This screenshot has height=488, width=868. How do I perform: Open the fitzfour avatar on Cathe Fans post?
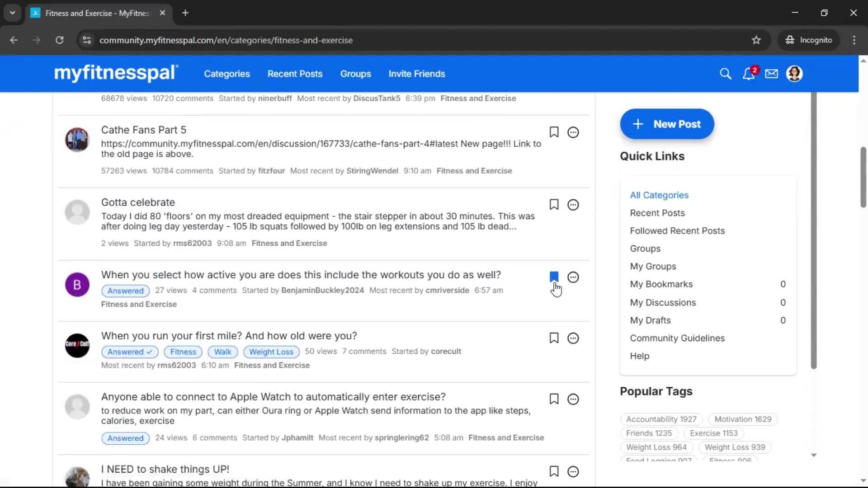pos(77,140)
